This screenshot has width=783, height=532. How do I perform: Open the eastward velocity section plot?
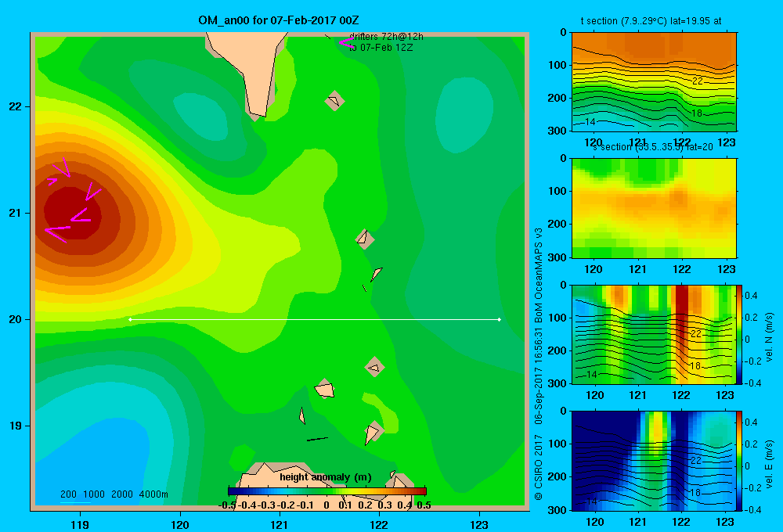654,461
